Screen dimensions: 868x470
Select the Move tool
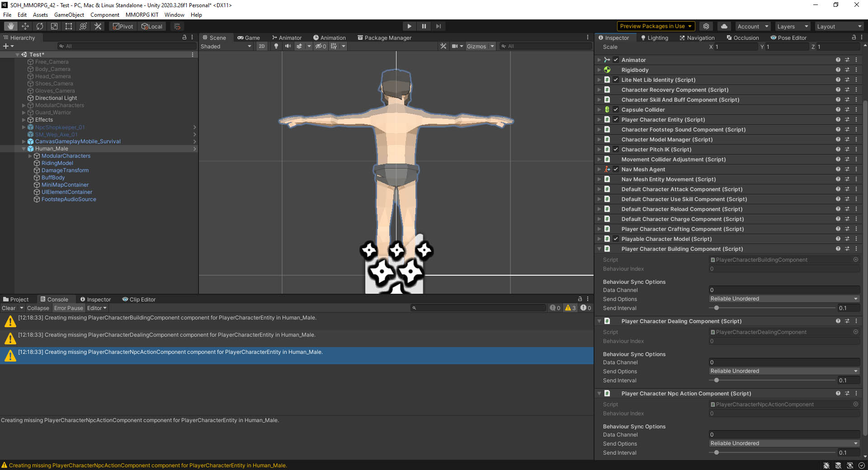pos(25,26)
